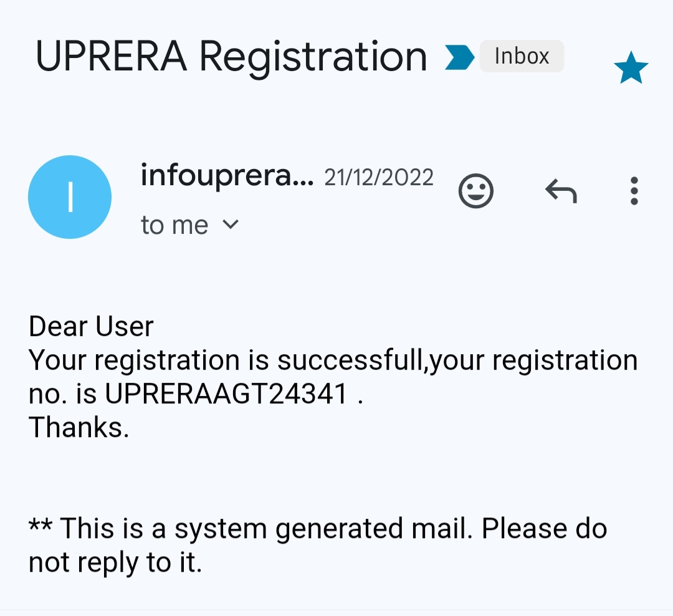Tap the blue sender avatar circle

pos(70,197)
